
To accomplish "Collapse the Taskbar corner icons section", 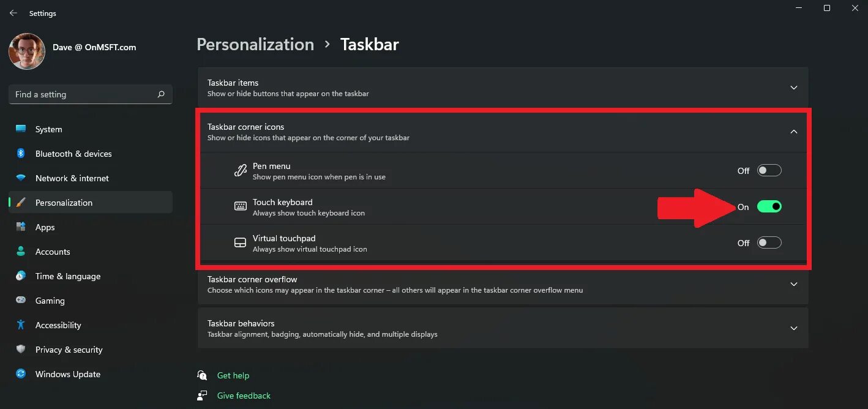I will [x=793, y=132].
